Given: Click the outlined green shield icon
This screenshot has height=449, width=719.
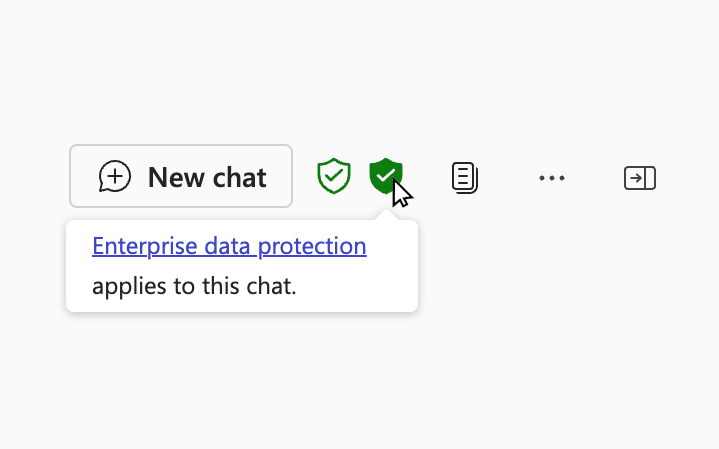Looking at the screenshot, I should click(334, 176).
